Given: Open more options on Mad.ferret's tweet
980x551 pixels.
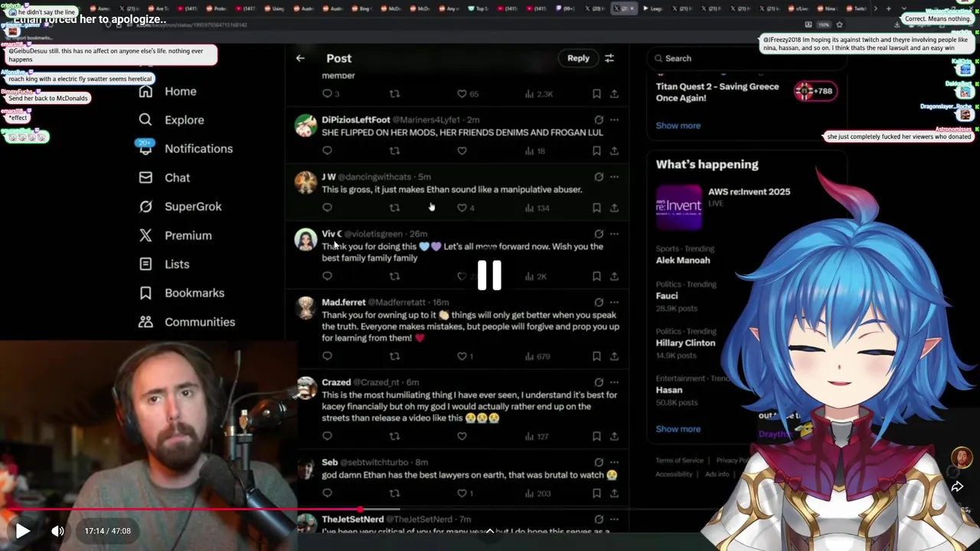Looking at the screenshot, I should click(614, 302).
